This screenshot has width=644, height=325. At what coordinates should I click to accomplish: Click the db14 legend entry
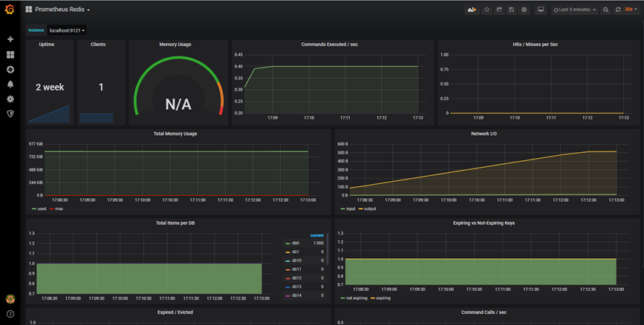296,295
